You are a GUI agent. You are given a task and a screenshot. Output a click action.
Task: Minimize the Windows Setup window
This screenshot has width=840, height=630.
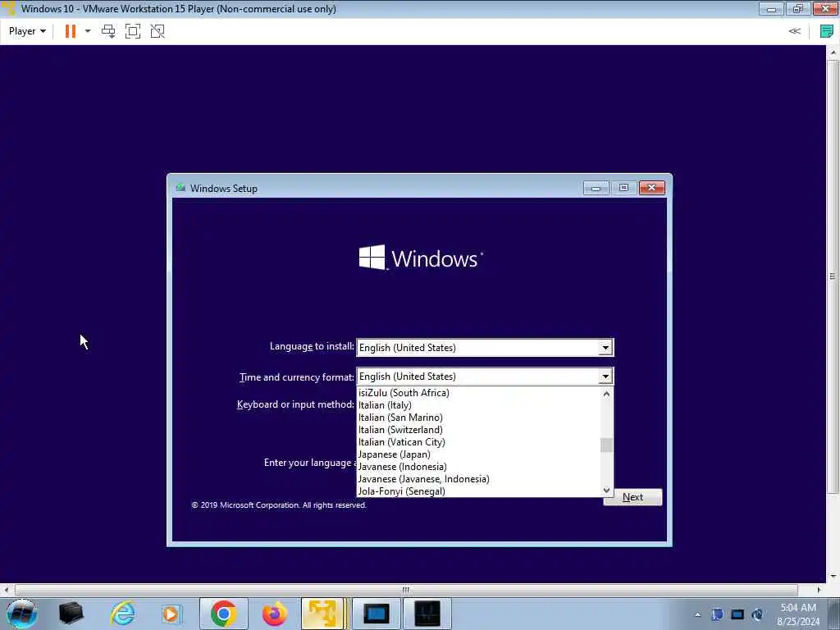[x=596, y=188]
